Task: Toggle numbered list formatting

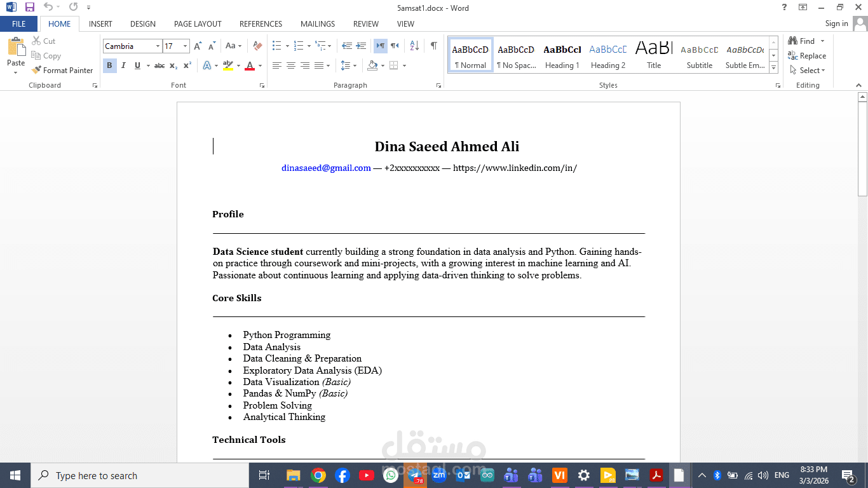Action: point(299,46)
